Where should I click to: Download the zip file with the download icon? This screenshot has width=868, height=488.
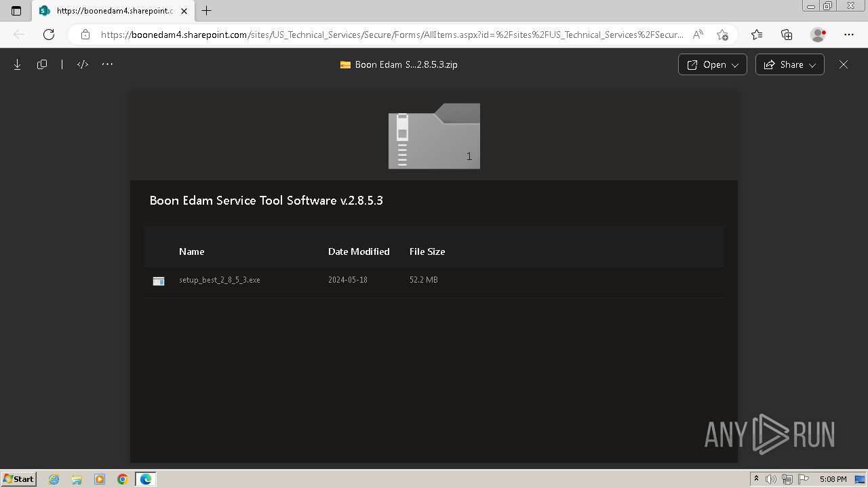pyautogui.click(x=18, y=64)
